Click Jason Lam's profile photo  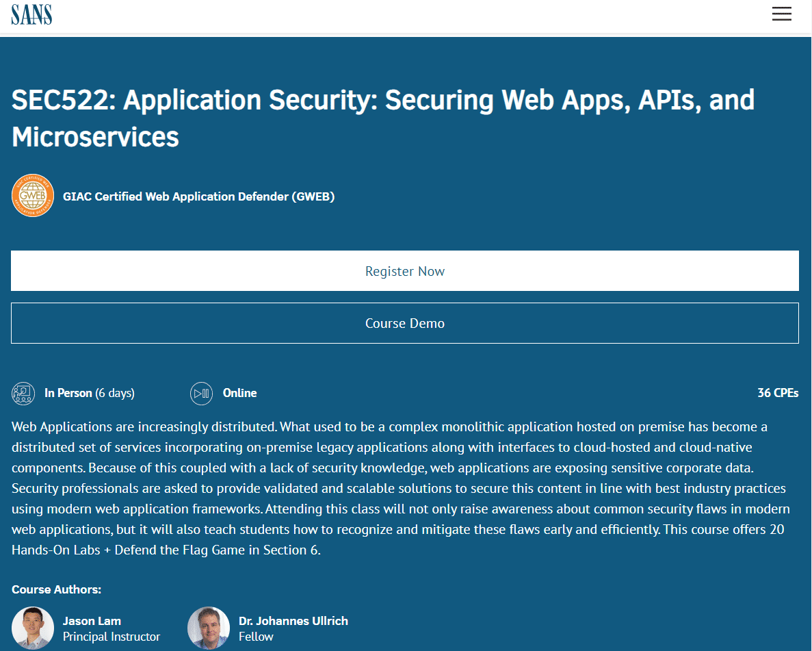33,628
